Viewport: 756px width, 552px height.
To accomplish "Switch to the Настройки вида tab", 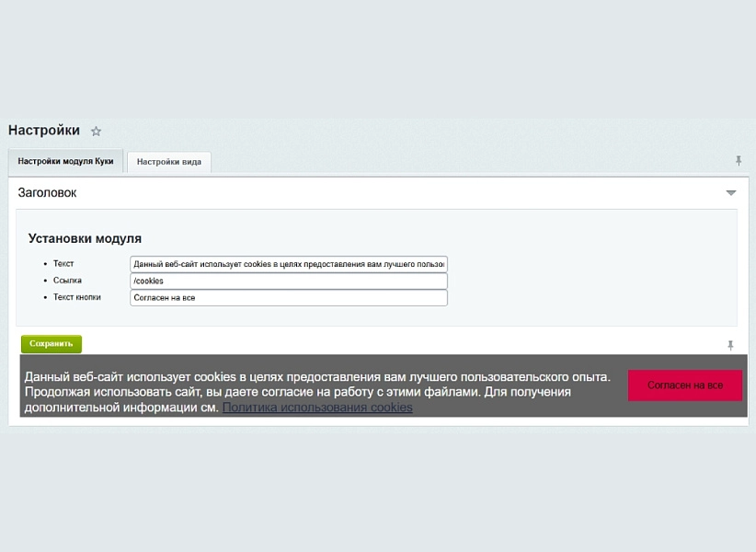I will [x=168, y=162].
